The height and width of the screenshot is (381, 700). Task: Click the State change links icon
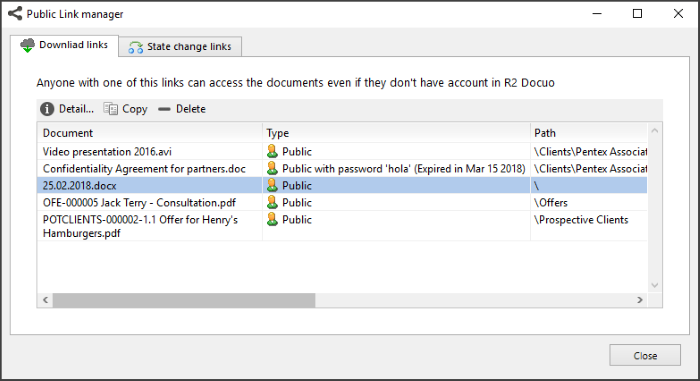[x=135, y=47]
